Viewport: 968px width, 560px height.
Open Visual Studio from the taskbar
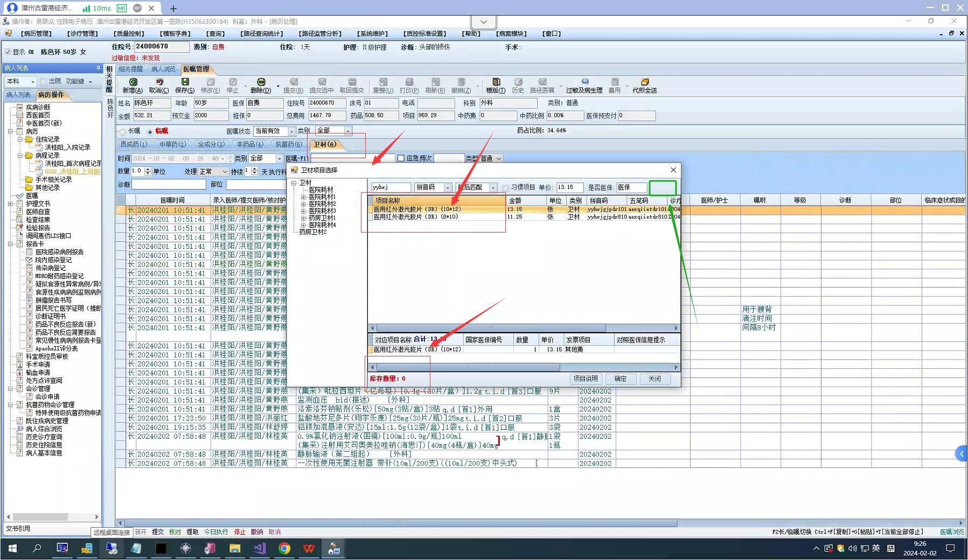[x=260, y=548]
